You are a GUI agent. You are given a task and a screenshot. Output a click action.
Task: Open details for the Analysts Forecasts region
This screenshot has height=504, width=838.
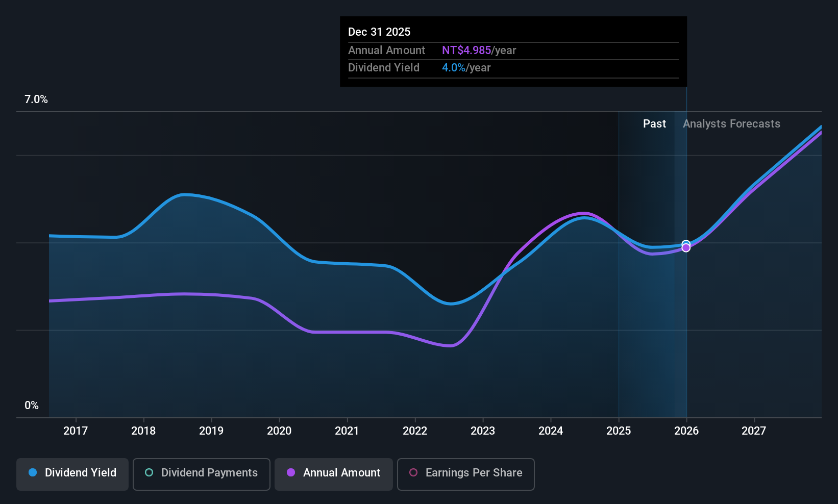[731, 123]
